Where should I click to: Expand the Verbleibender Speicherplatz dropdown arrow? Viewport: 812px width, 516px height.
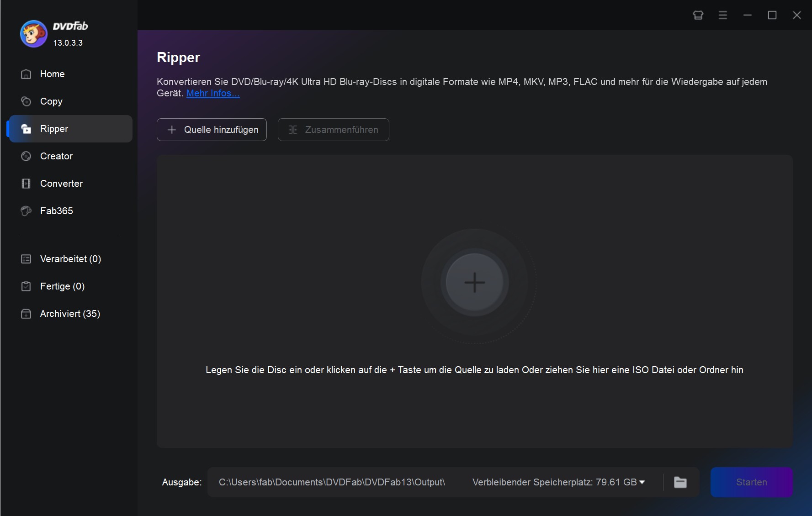click(642, 482)
